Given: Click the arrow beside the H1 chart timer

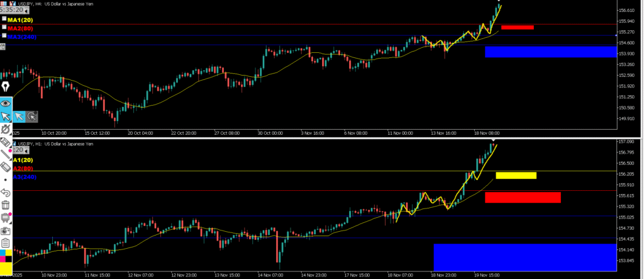Looking at the screenshot, I should point(26,151).
